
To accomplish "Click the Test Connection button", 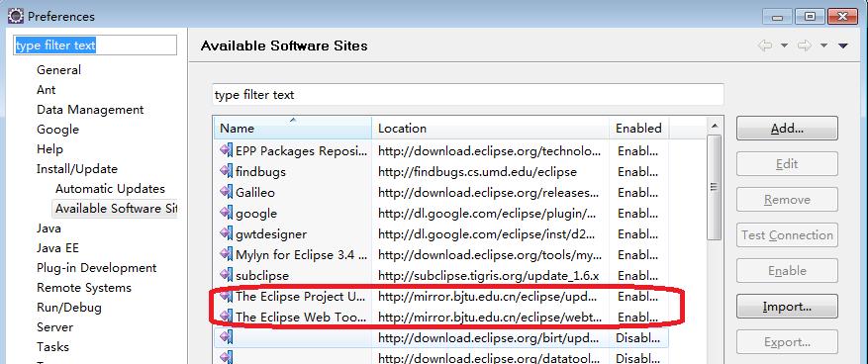I will [x=787, y=235].
